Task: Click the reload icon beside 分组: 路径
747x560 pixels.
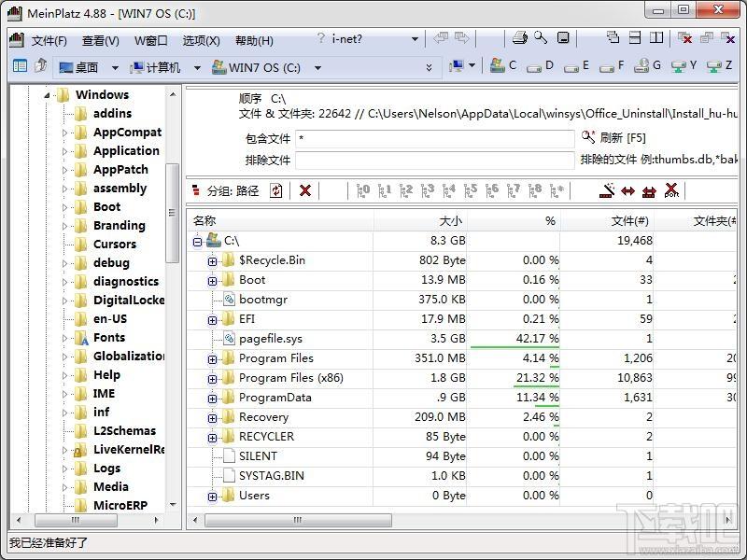Action: tap(276, 191)
